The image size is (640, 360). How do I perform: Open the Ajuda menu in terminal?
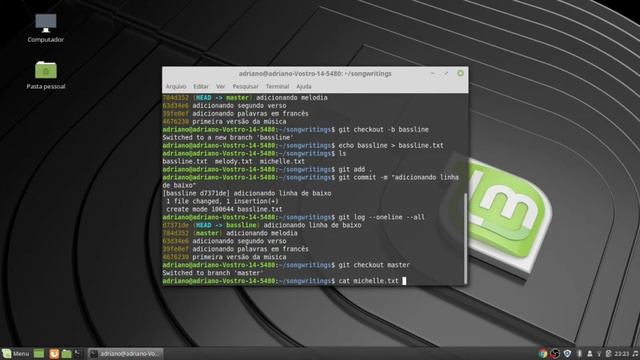click(304, 87)
